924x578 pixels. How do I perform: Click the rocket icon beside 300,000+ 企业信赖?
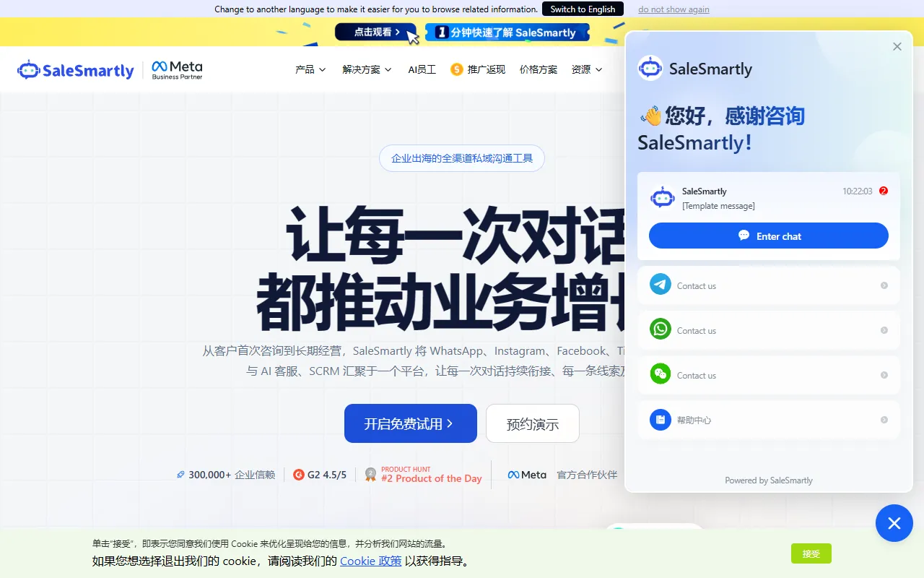point(181,475)
